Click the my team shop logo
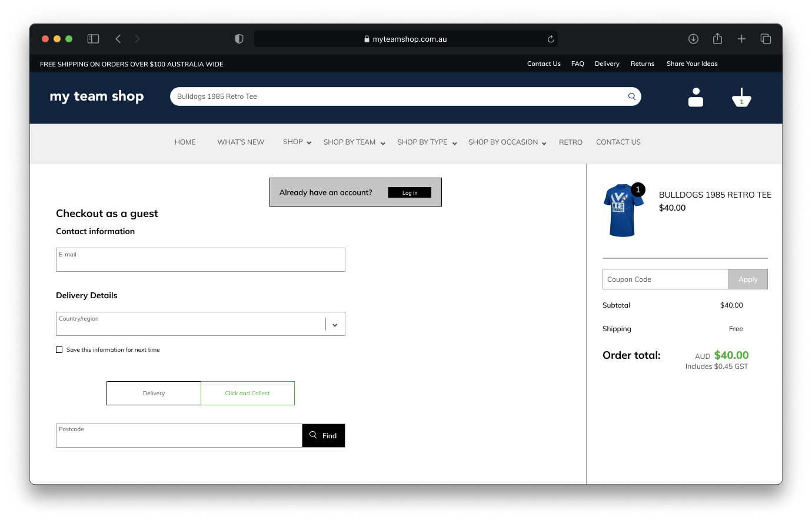This screenshot has width=812, height=520. pos(96,96)
